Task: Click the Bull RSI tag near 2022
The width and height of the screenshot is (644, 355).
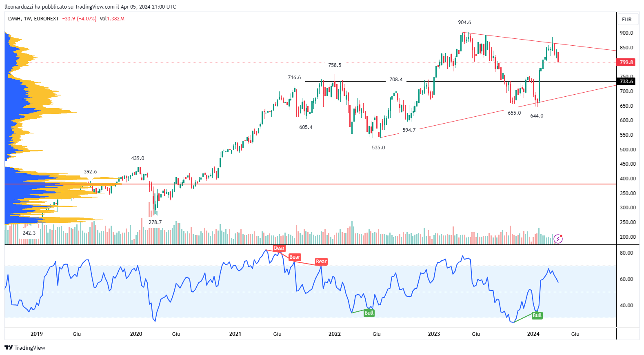Action: coord(369,313)
